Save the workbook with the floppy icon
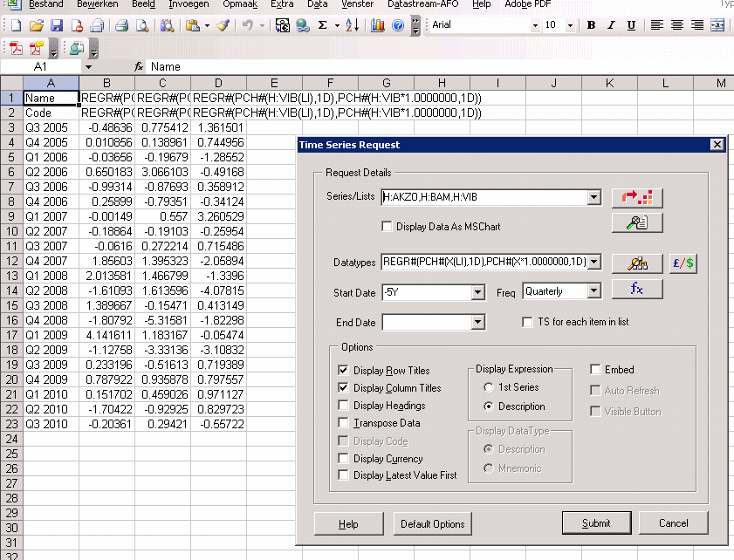 (57, 25)
